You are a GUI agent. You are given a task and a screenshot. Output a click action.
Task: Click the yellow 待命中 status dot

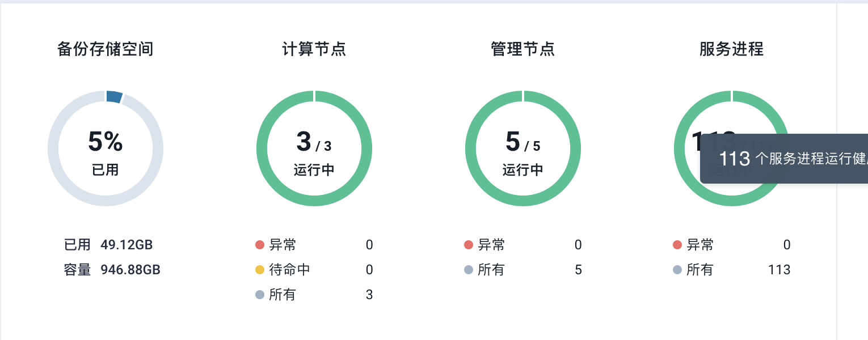(x=260, y=270)
